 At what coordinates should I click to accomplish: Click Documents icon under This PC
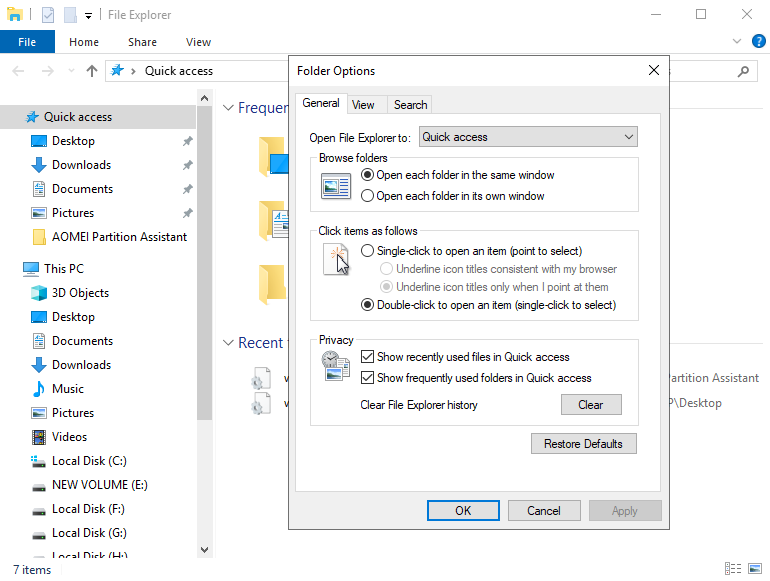(x=39, y=341)
